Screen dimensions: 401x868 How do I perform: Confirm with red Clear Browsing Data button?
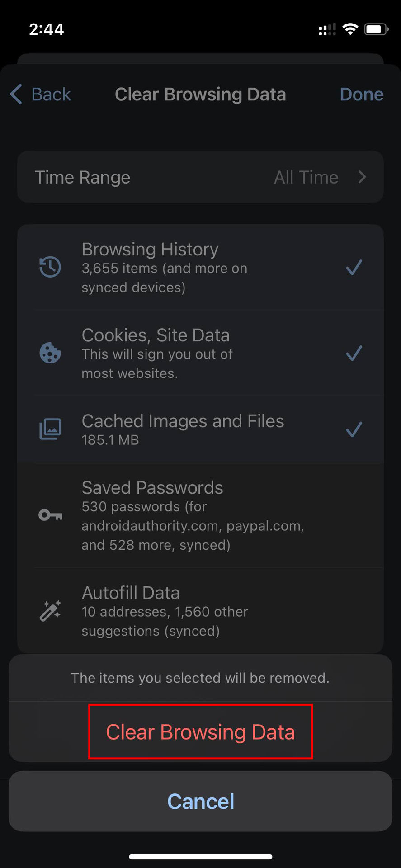(200, 732)
